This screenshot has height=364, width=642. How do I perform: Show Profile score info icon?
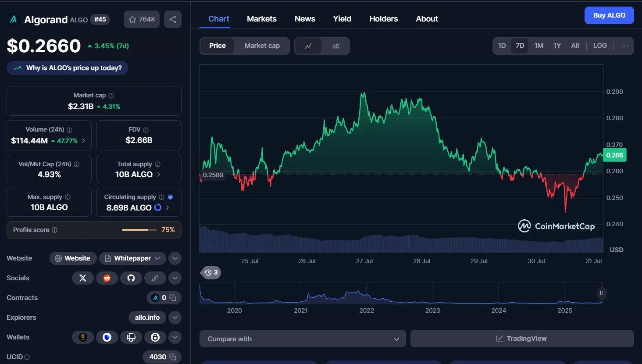(55, 230)
